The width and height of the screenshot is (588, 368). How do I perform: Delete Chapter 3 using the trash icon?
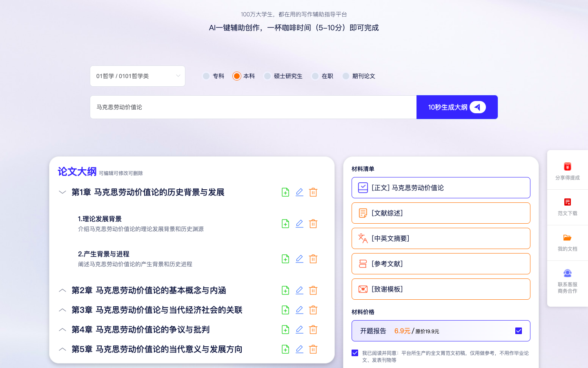313,310
